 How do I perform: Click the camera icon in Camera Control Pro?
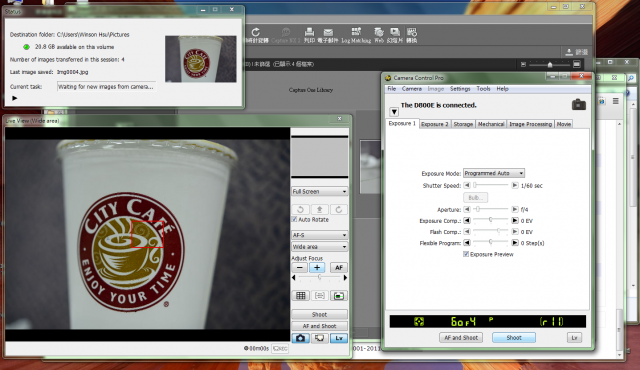578,105
